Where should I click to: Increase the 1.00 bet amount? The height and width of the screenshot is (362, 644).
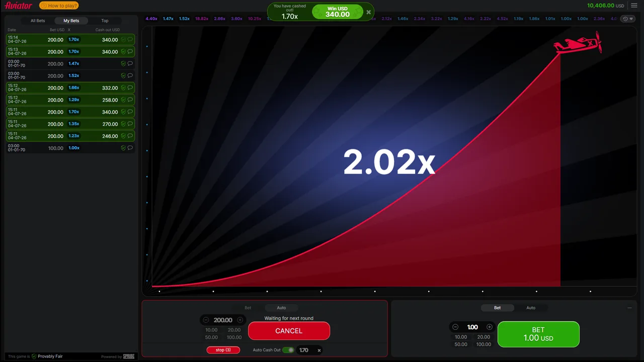click(x=490, y=327)
